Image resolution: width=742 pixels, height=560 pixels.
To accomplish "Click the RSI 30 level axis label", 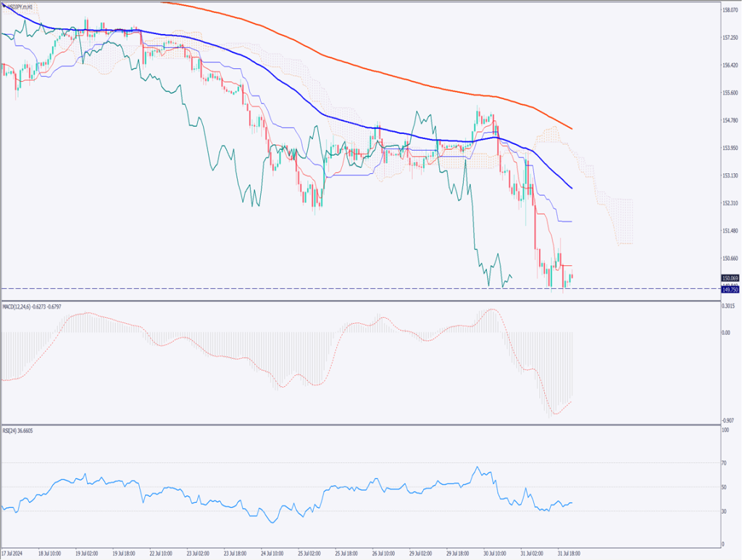I will 725,511.
